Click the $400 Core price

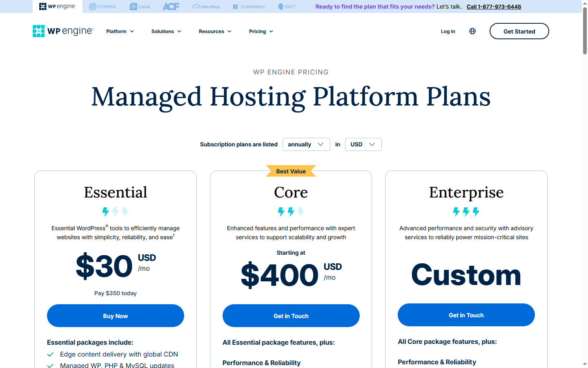280,275
